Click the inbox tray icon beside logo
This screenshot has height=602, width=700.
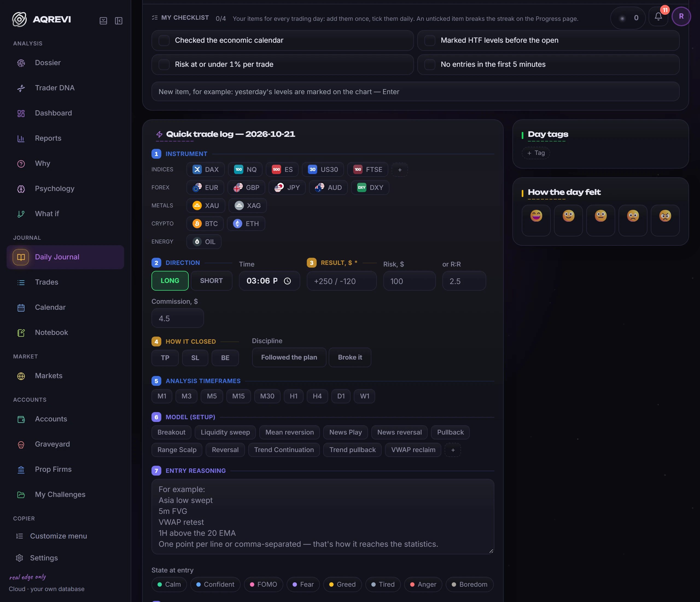(103, 21)
